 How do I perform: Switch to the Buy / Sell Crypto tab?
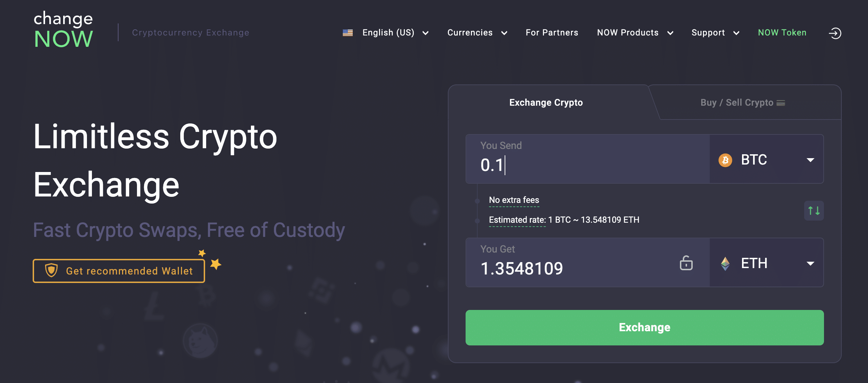(x=743, y=102)
